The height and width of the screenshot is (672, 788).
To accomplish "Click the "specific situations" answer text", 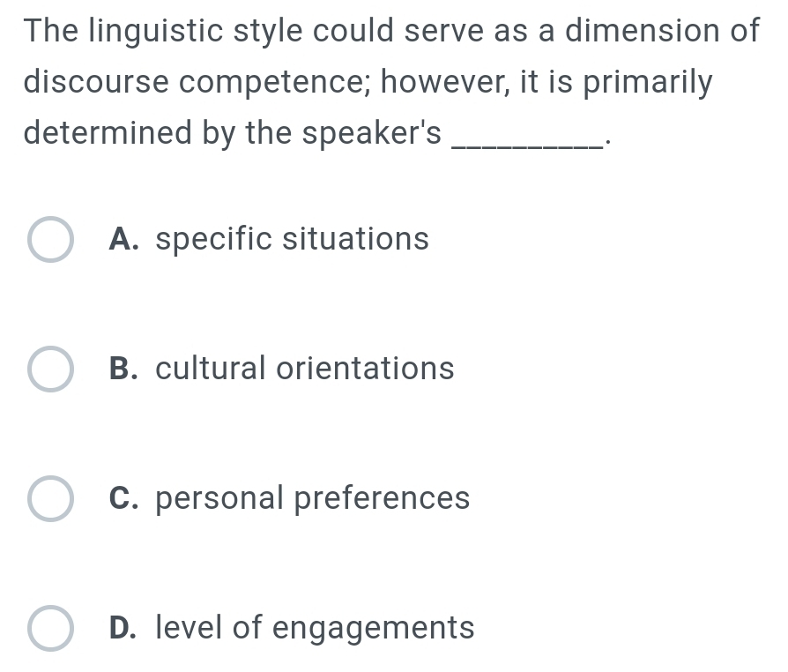I will pos(292,239).
